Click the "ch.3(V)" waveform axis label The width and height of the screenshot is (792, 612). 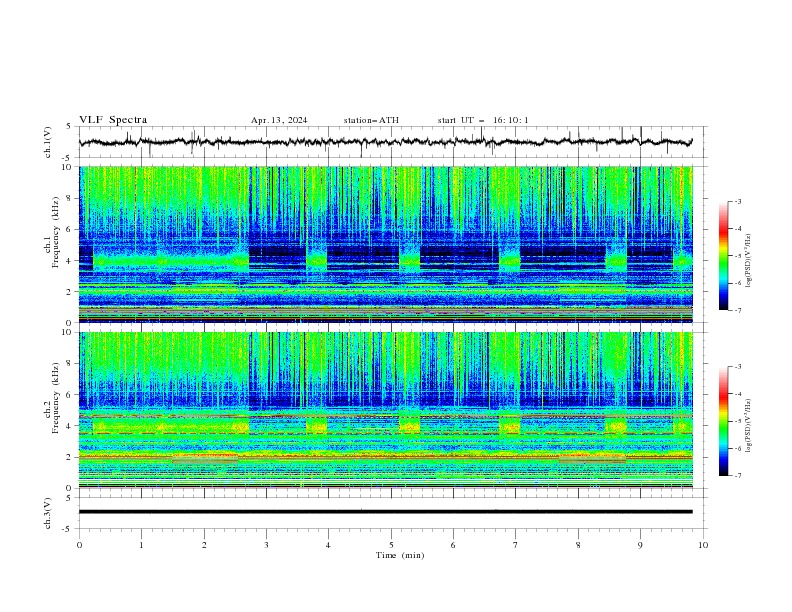48,513
